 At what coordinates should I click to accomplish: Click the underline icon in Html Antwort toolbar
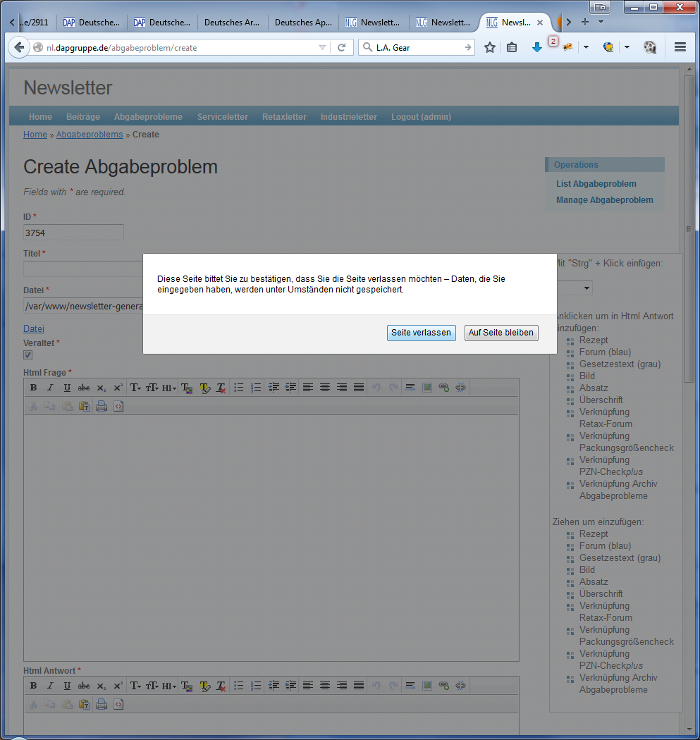point(67,685)
